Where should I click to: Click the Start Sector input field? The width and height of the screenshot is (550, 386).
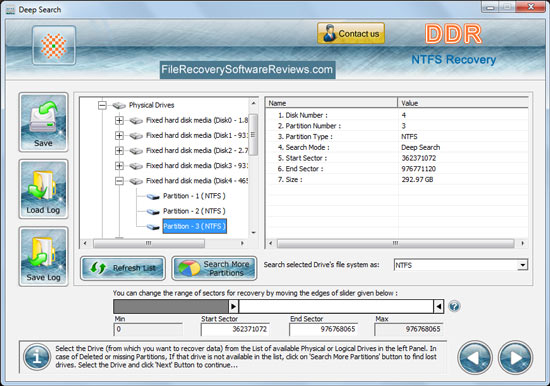(235, 329)
